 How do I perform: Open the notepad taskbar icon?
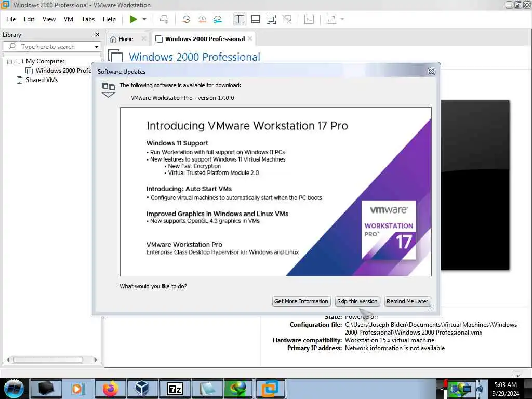(x=207, y=389)
